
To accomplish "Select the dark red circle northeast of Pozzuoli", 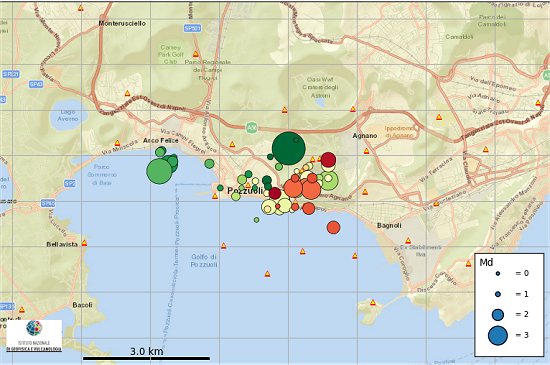I will (x=328, y=160).
